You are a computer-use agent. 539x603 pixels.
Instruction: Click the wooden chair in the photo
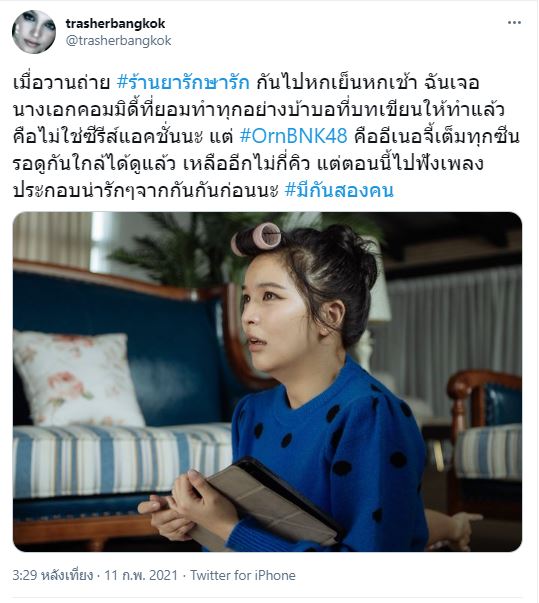[485, 442]
